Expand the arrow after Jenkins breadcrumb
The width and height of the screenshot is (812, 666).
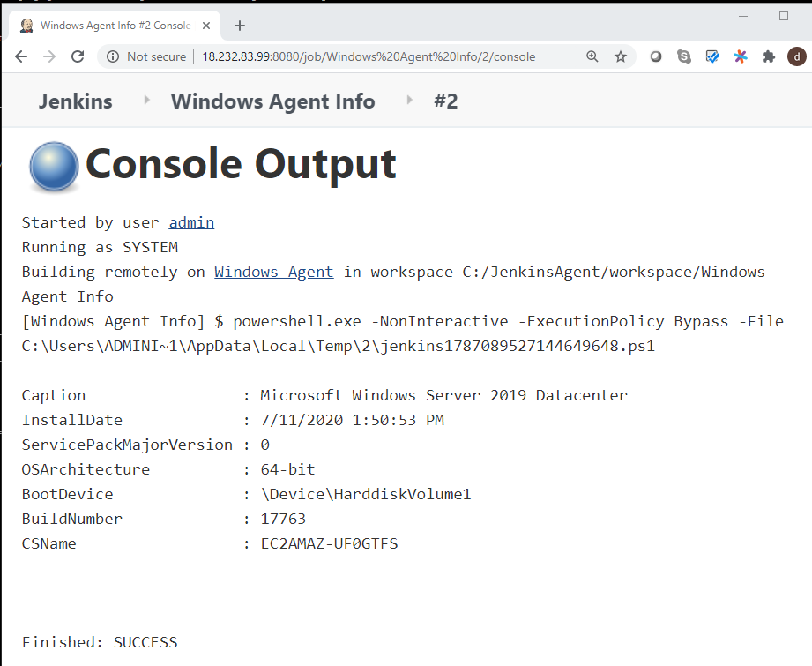click(146, 101)
